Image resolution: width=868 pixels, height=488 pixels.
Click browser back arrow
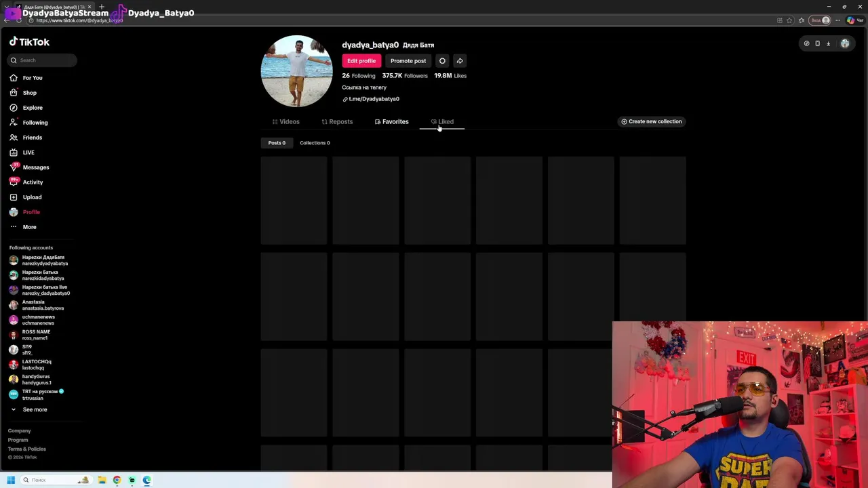pos(7,20)
